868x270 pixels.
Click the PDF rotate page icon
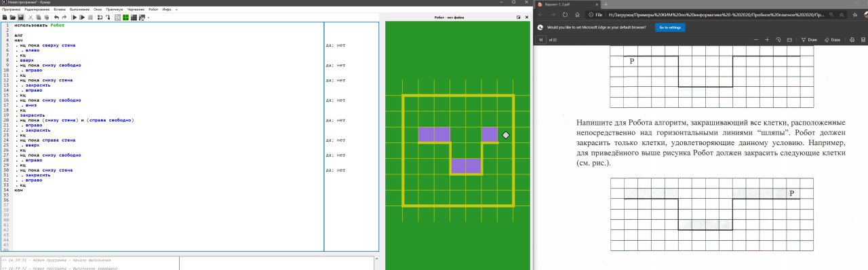click(778, 40)
